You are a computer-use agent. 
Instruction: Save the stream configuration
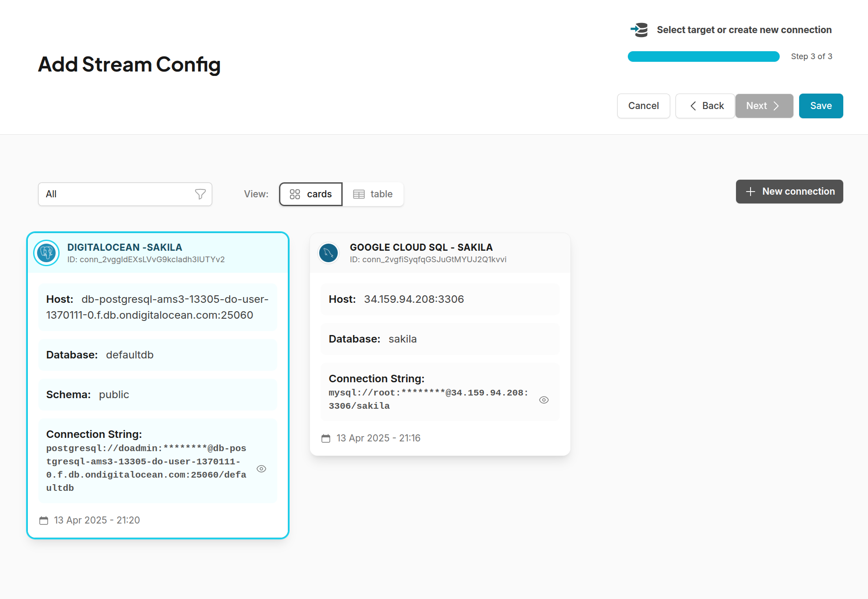(x=820, y=106)
